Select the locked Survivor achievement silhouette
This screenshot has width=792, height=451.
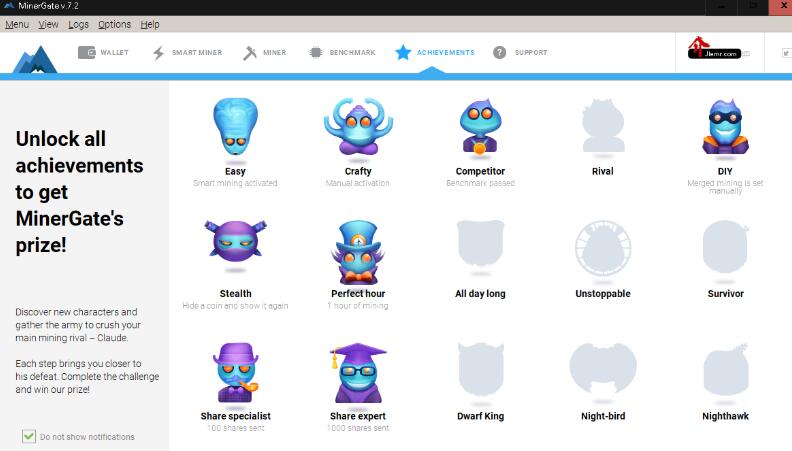[725, 247]
